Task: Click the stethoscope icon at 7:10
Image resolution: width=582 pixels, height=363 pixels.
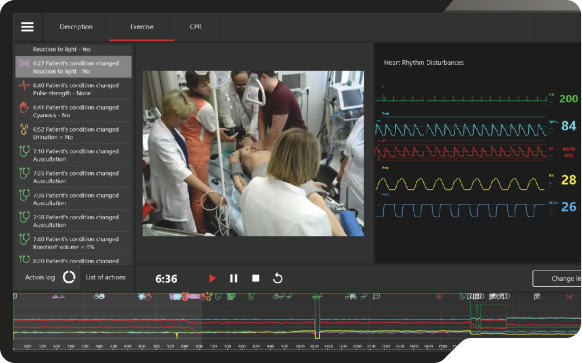Action: point(24,151)
